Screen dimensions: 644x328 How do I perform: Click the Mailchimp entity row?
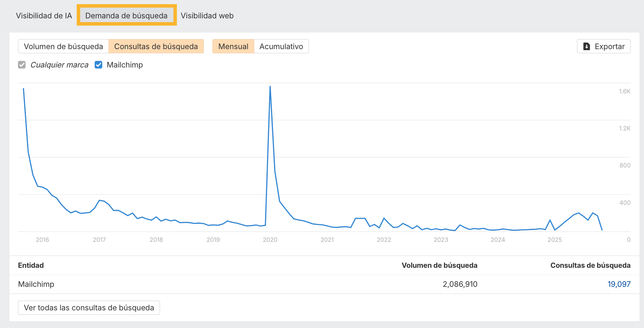click(x=36, y=284)
